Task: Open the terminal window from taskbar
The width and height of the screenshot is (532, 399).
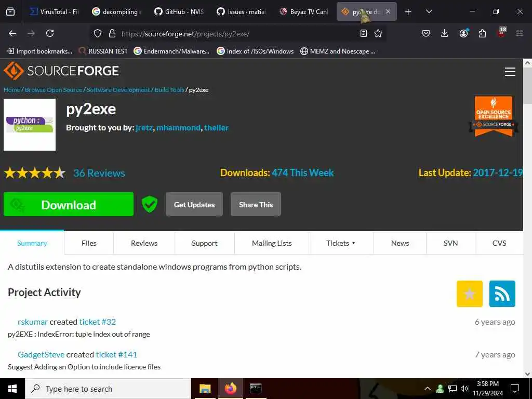Action: click(x=256, y=389)
